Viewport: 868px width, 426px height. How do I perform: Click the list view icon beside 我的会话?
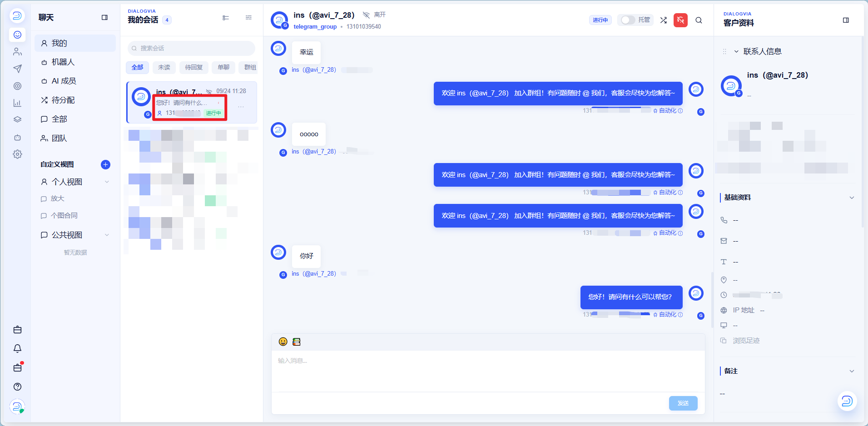226,18
